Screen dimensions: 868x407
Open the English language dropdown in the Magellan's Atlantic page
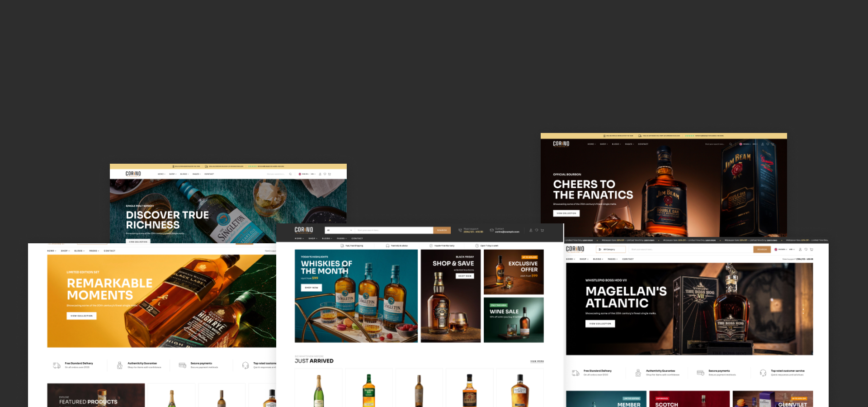coord(781,249)
